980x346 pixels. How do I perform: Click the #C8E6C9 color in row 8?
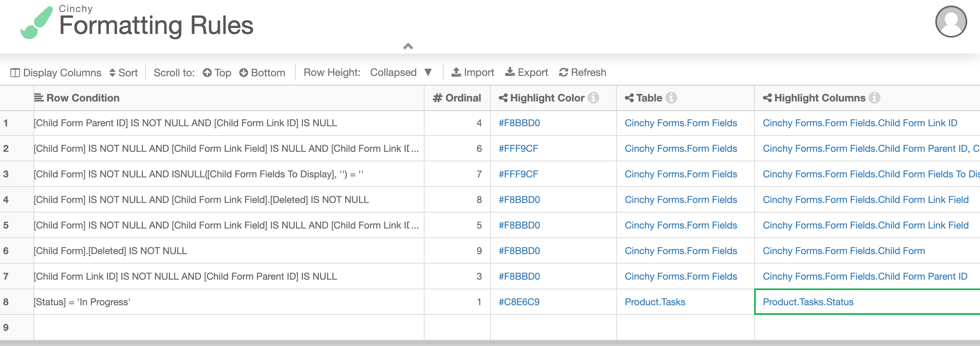tap(519, 302)
